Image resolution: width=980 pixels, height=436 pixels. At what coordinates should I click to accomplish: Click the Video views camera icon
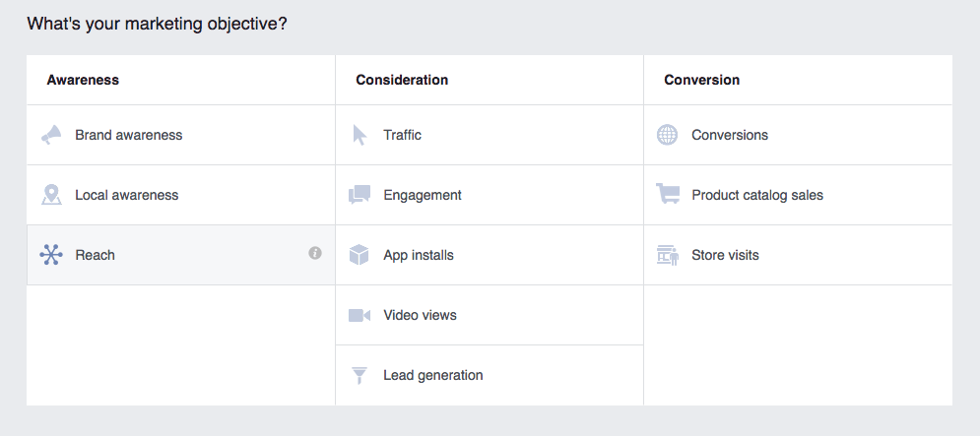(x=359, y=315)
